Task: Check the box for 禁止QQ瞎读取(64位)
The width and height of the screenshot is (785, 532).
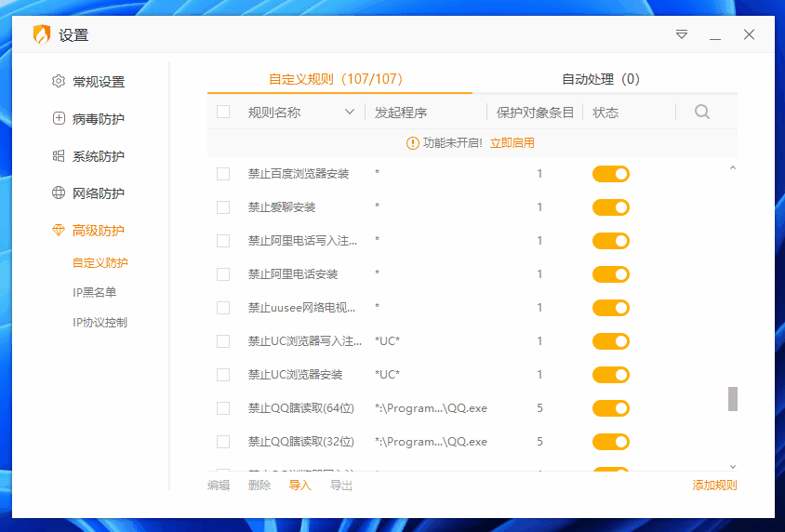Action: 223,408
